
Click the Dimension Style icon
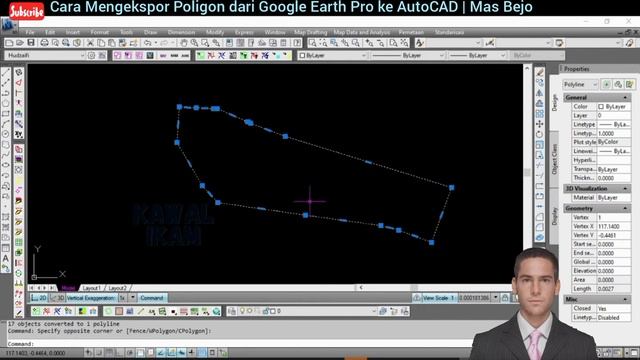pos(490,43)
